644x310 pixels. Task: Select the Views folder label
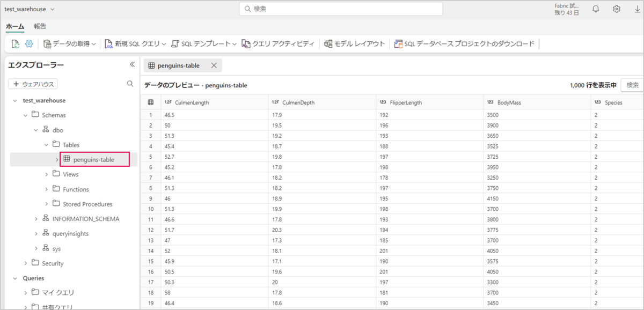click(x=70, y=174)
